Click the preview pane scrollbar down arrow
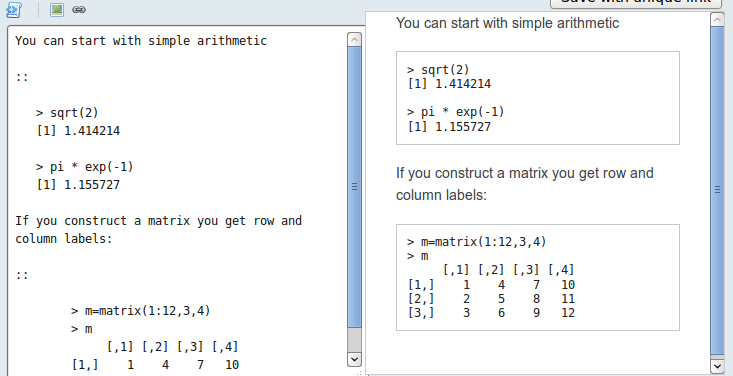This screenshot has width=733, height=376. (x=717, y=366)
